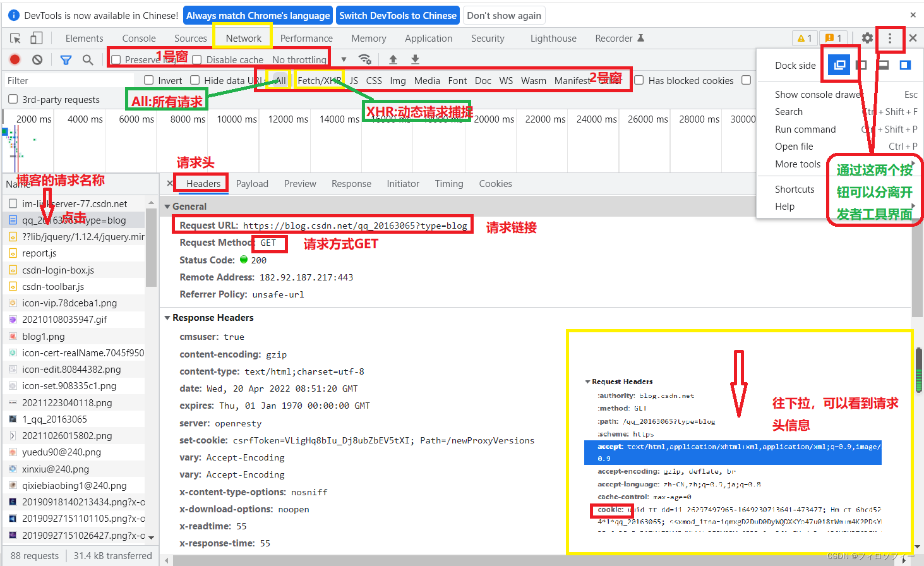Image resolution: width=924 pixels, height=566 pixels.
Task: Click Always match Chrome's language
Action: pyautogui.click(x=258, y=15)
